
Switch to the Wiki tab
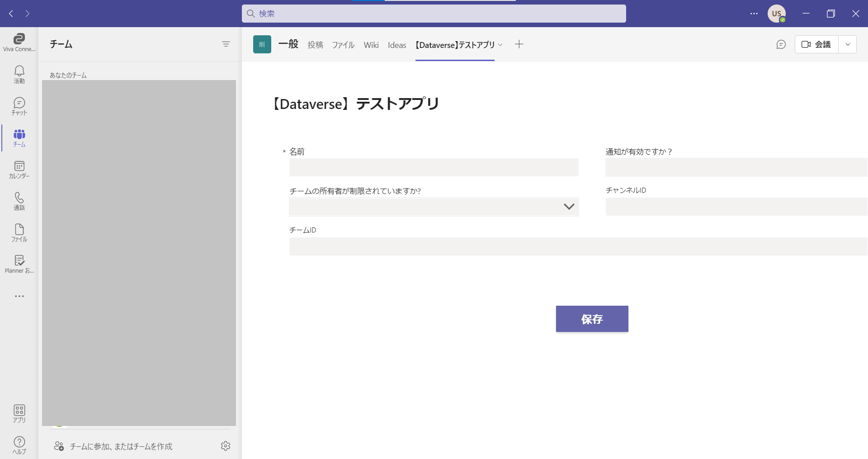pos(371,45)
